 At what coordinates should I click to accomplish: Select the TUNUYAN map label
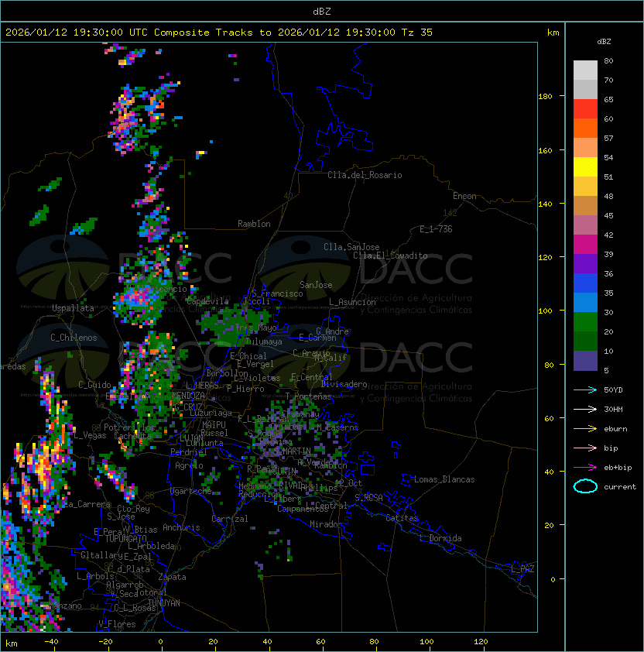164,603
